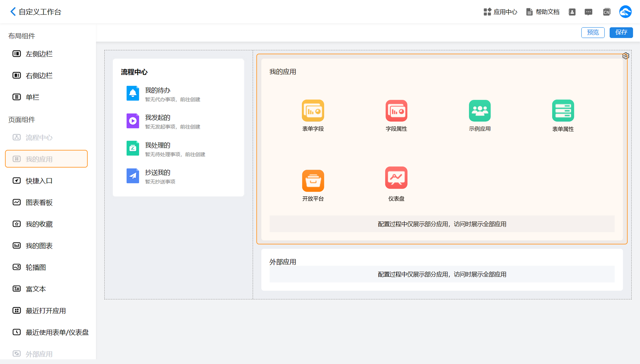Click the 预览 button
The image size is (640, 364).
(x=593, y=32)
